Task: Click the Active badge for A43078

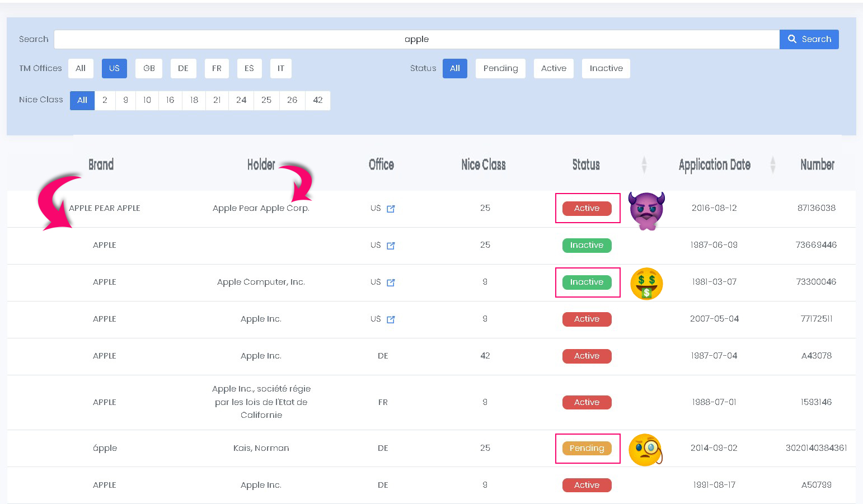Action: pos(587,356)
